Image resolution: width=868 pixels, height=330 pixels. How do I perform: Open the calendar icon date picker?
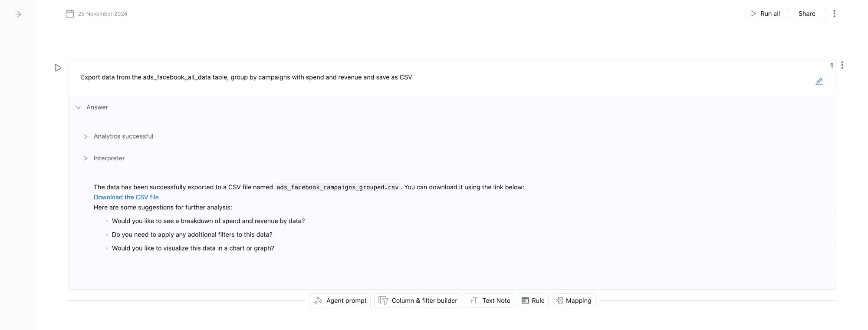click(69, 14)
